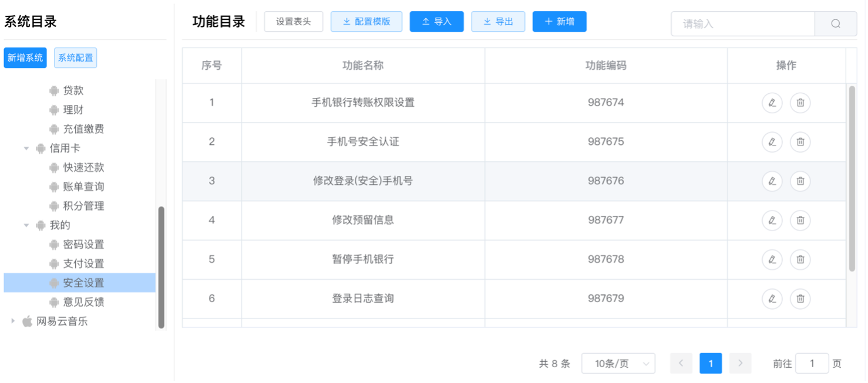
Task: Click trash icon for 修改登录(安全)手机号 row
Action: click(x=800, y=181)
